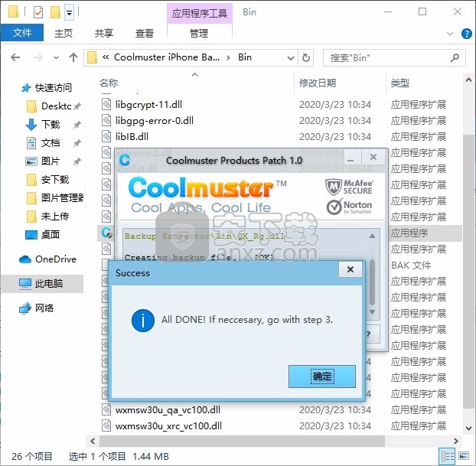Close the Coolmuster Products Patch window
The width and height of the screenshot is (476, 466).
pyautogui.click(x=373, y=158)
